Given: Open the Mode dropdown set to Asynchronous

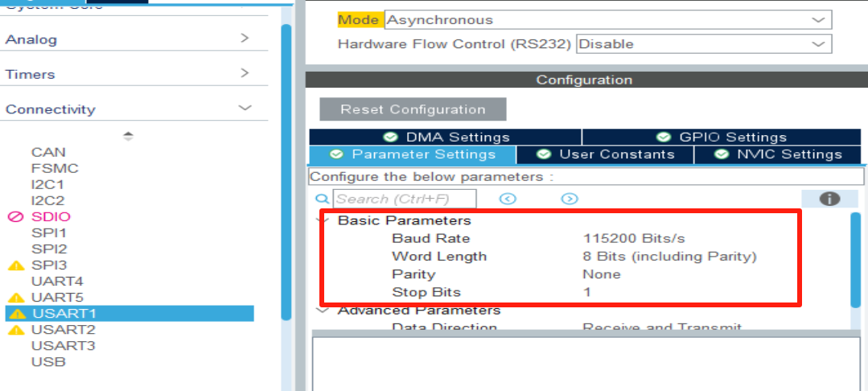Looking at the screenshot, I should pyautogui.click(x=607, y=20).
